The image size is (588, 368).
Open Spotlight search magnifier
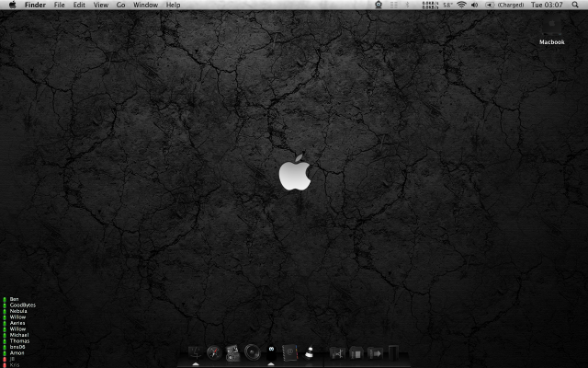pos(575,5)
